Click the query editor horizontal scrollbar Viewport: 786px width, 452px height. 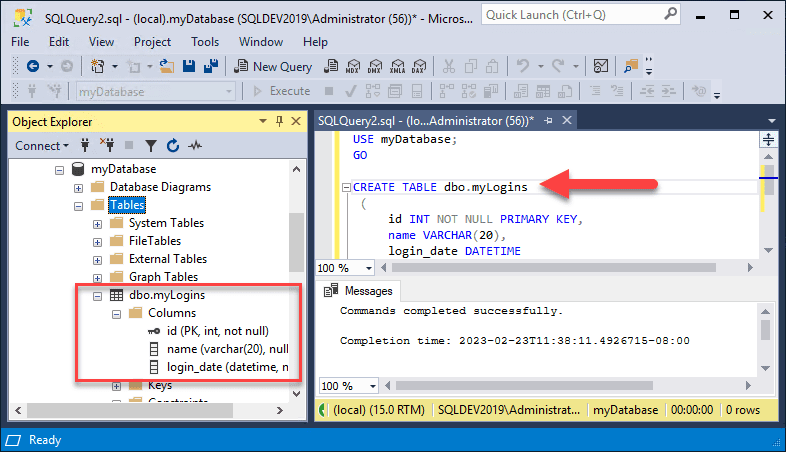[x=553, y=268]
